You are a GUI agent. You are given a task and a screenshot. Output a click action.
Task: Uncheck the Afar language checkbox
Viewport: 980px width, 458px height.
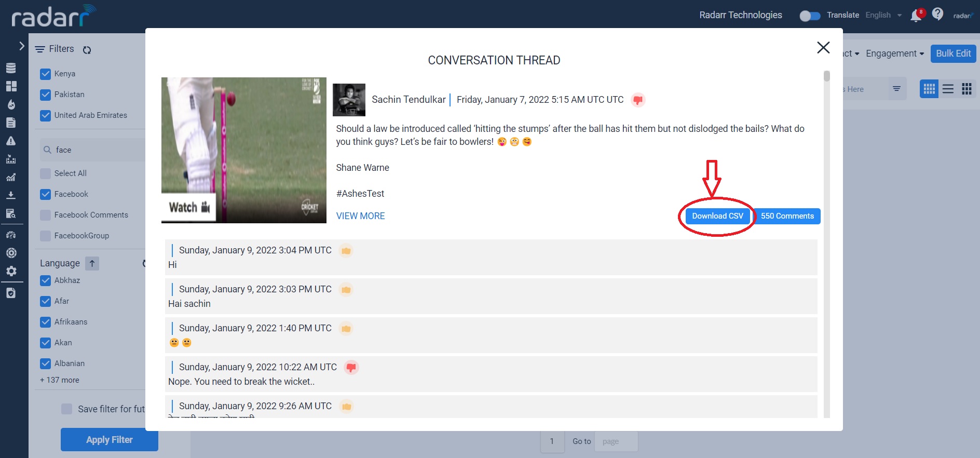46,301
